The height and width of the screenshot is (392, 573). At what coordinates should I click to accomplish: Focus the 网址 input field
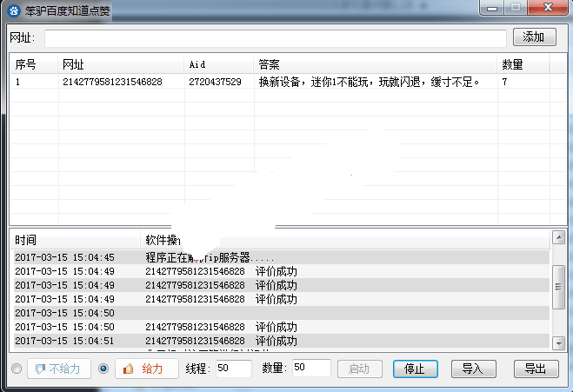click(x=276, y=38)
